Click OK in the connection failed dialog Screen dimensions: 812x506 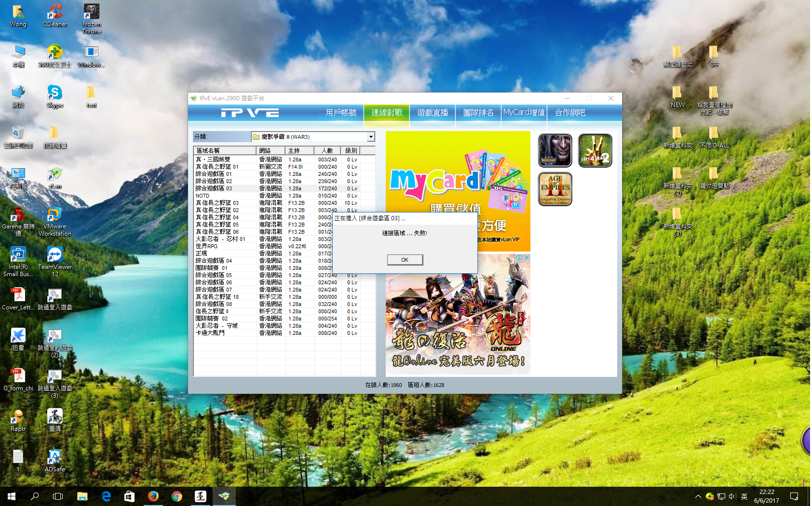pos(405,260)
